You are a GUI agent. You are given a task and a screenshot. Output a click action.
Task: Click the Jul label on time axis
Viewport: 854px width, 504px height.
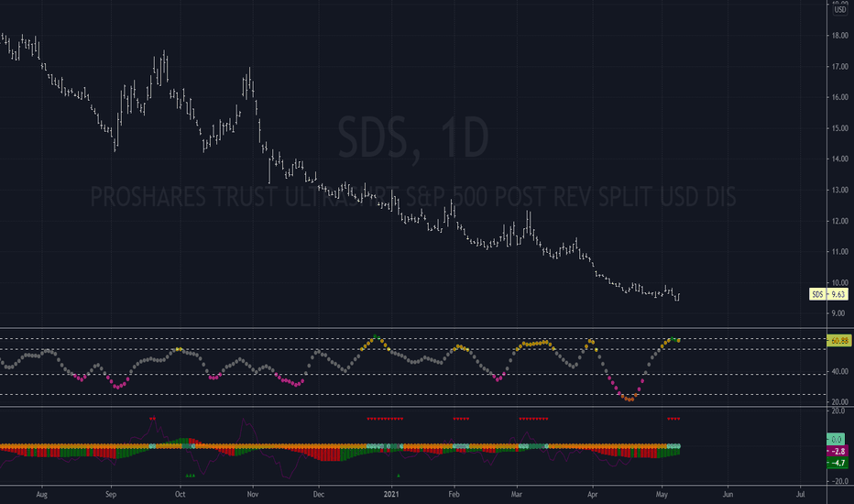[x=800, y=495]
